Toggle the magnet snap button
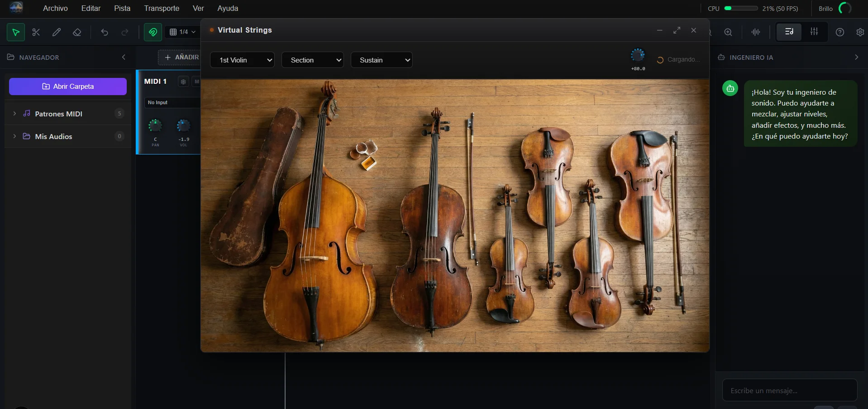This screenshot has height=409, width=868. point(153,32)
